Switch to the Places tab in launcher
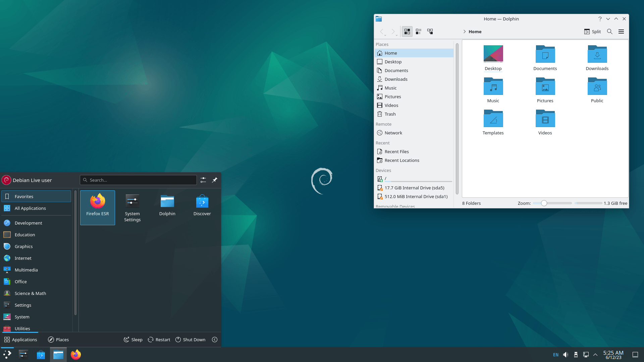Image resolution: width=644 pixels, height=362 pixels. (58, 339)
